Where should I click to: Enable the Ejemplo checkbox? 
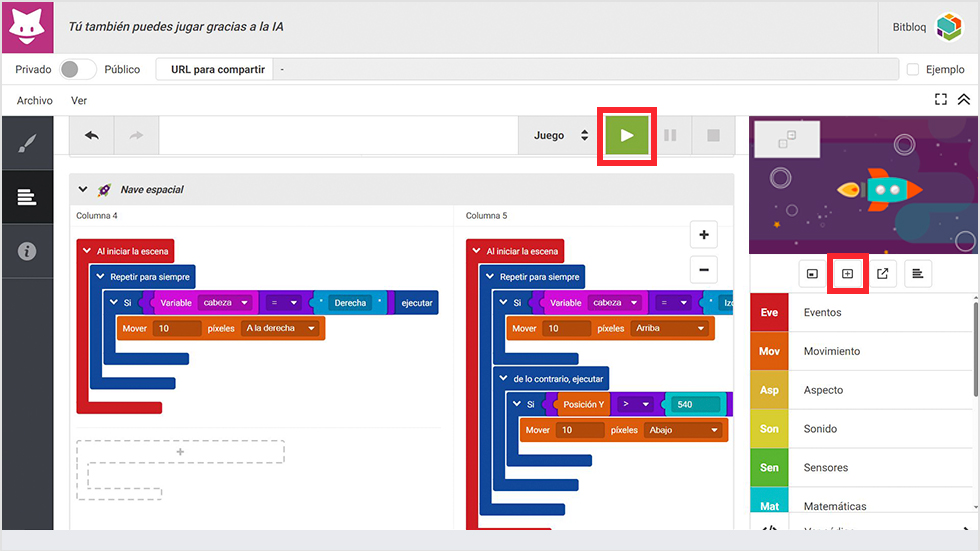click(x=913, y=69)
